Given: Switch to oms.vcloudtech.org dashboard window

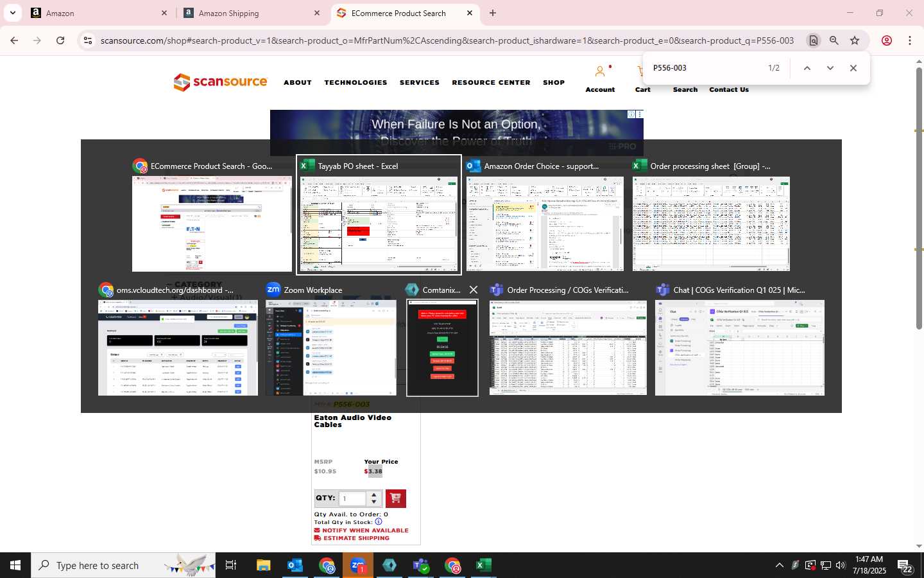Looking at the screenshot, I should (178, 339).
